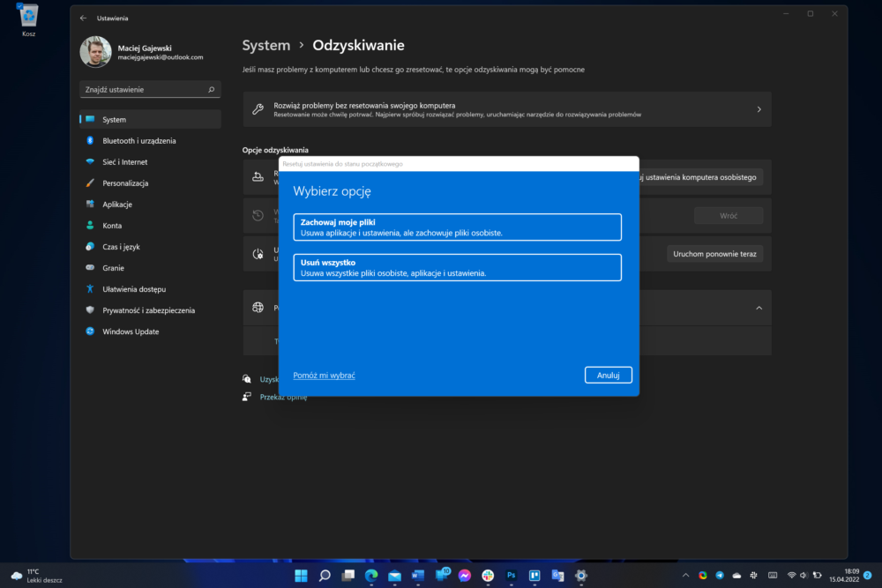Open the Recycle Bin Kosz icon
This screenshot has width=882, height=588.
[x=28, y=20]
